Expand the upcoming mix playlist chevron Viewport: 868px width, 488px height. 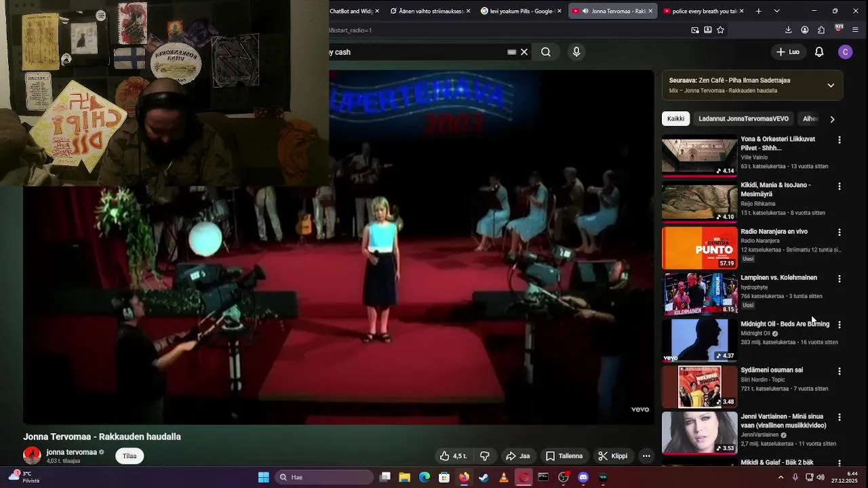[x=831, y=85]
